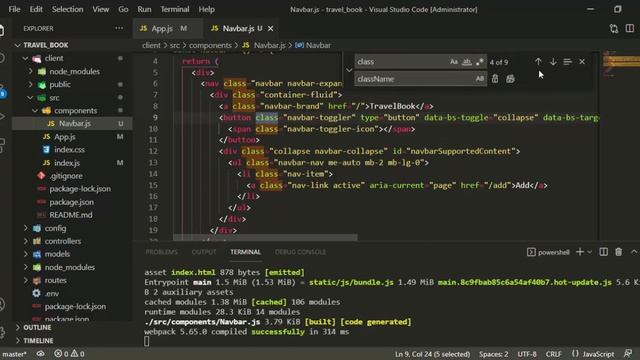Open the Terminal menu
Image resolution: width=640 pixels, height=360 pixels.
pyautogui.click(x=174, y=9)
